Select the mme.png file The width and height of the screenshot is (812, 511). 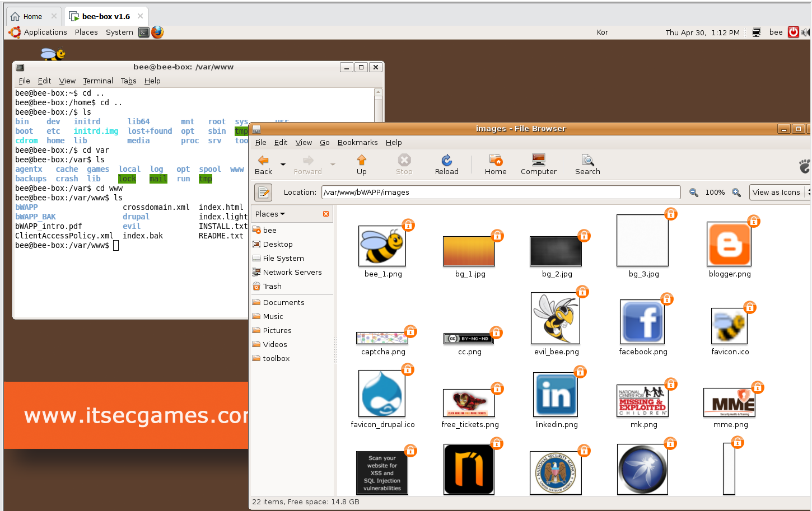729,402
